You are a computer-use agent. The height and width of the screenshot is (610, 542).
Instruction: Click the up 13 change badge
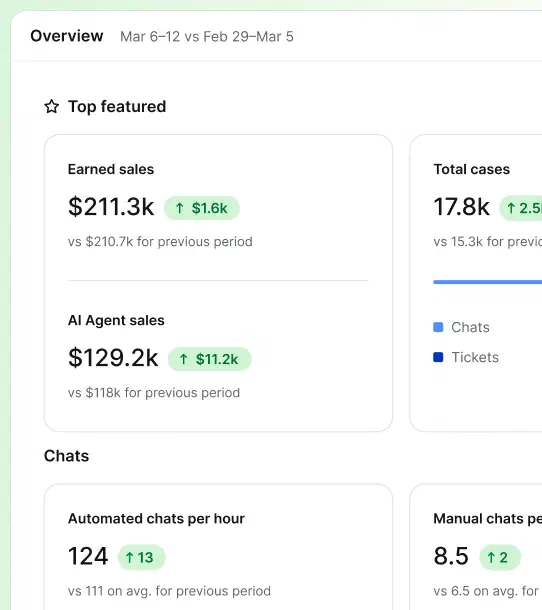pyautogui.click(x=141, y=557)
